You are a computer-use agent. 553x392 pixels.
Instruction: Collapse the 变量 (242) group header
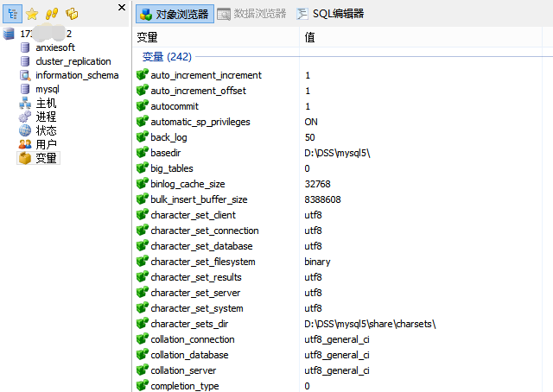(167, 57)
